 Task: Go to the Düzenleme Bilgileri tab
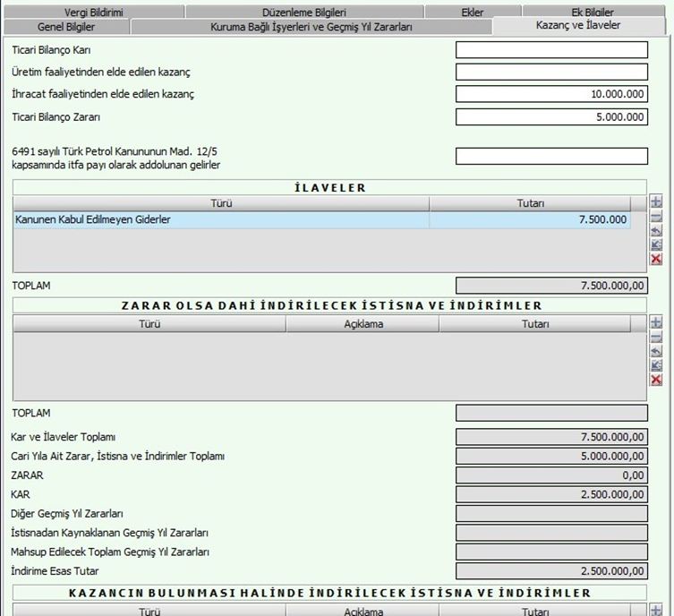point(303,13)
